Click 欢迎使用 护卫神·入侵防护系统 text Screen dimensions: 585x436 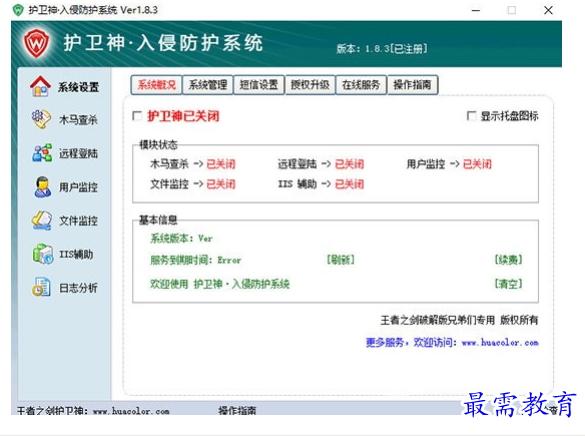(220, 284)
